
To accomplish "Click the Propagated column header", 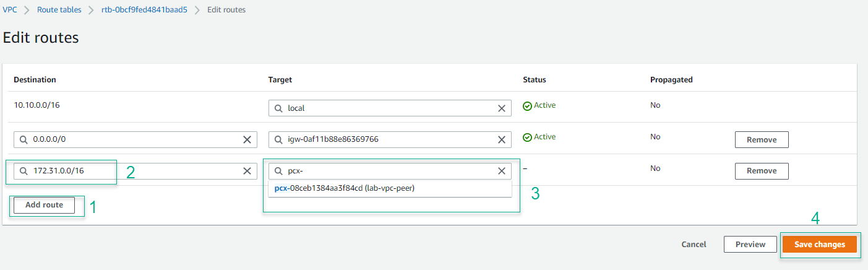I will tap(671, 80).
